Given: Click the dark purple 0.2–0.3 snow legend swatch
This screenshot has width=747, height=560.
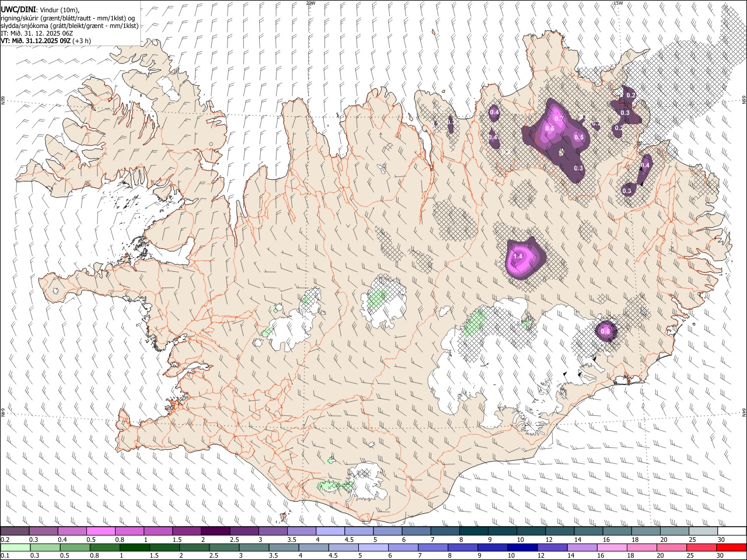Looking at the screenshot, I should [15, 531].
